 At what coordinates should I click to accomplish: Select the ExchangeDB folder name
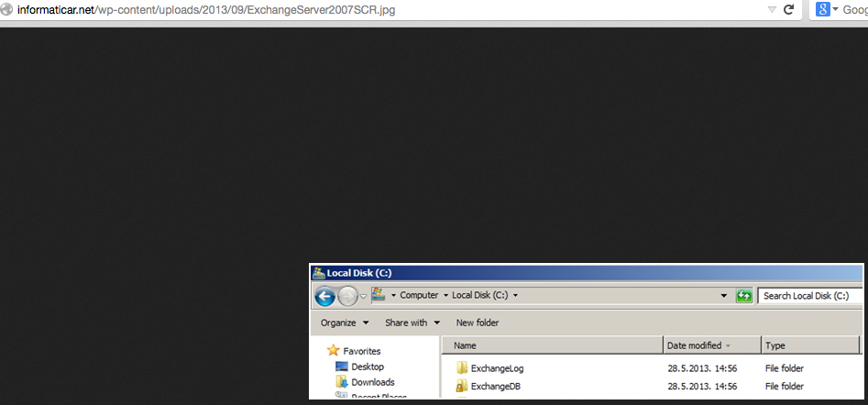point(496,386)
